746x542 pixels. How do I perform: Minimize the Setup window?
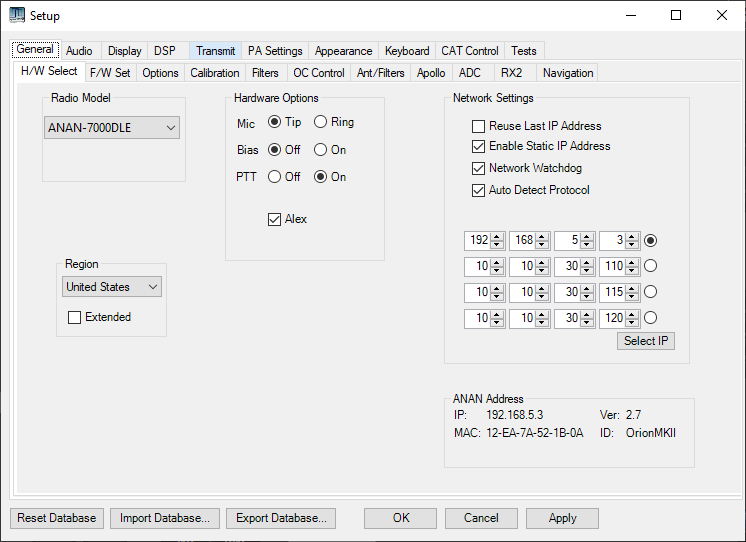click(x=631, y=15)
